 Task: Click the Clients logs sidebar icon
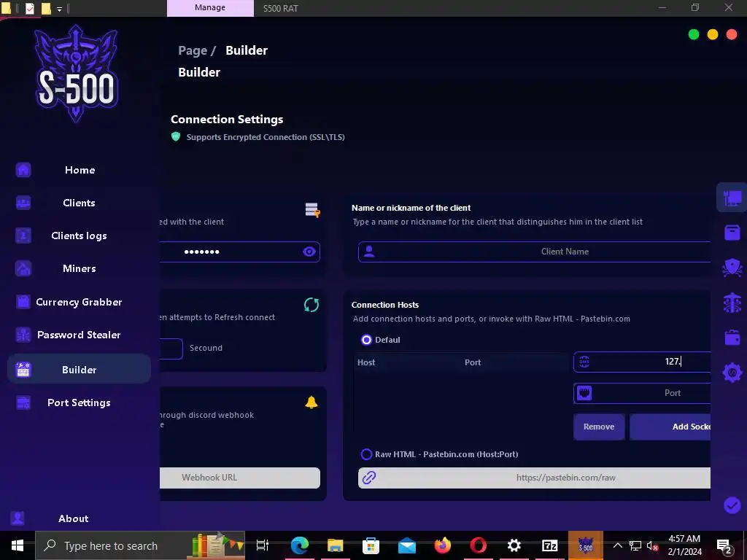pyautogui.click(x=23, y=236)
